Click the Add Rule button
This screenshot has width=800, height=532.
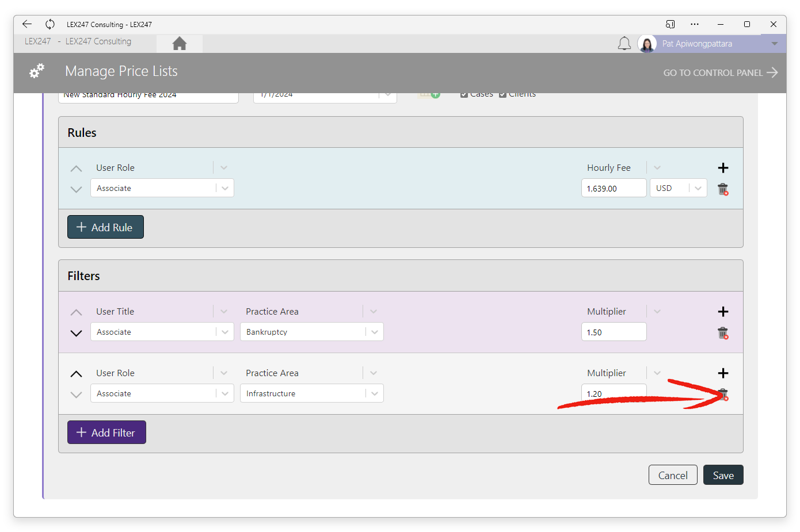(x=105, y=227)
